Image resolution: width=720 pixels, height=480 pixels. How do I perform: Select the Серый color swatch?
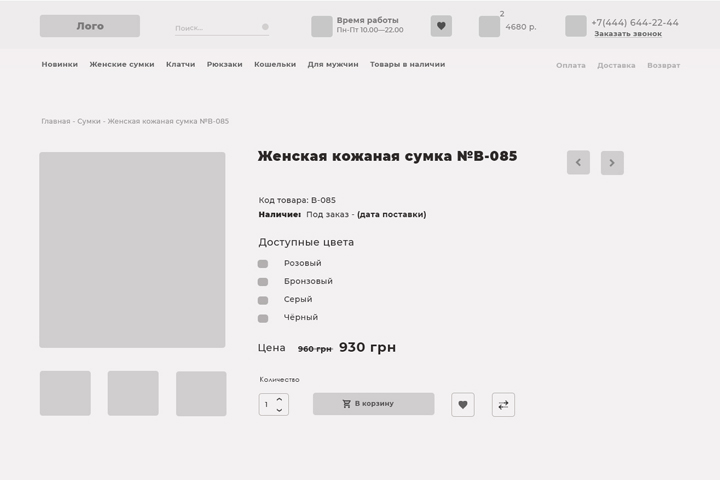(263, 300)
